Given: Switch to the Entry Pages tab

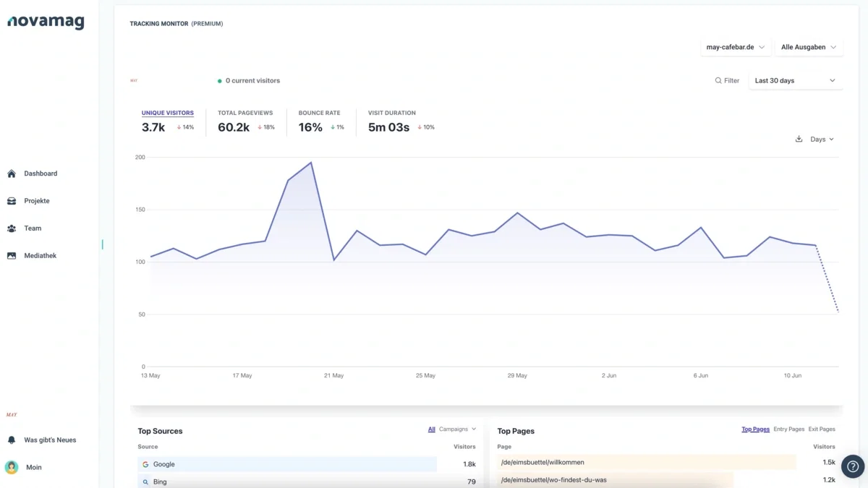Looking at the screenshot, I should click(x=789, y=429).
